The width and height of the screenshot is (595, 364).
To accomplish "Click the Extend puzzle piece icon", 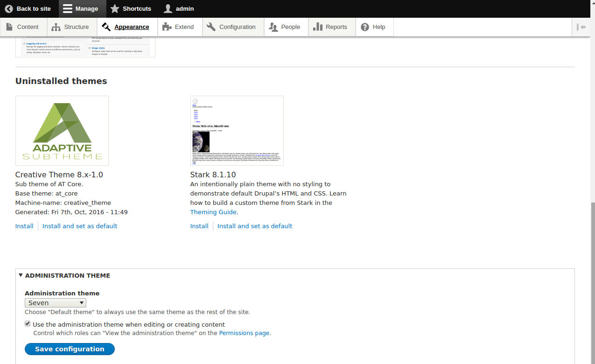I will pos(167,27).
